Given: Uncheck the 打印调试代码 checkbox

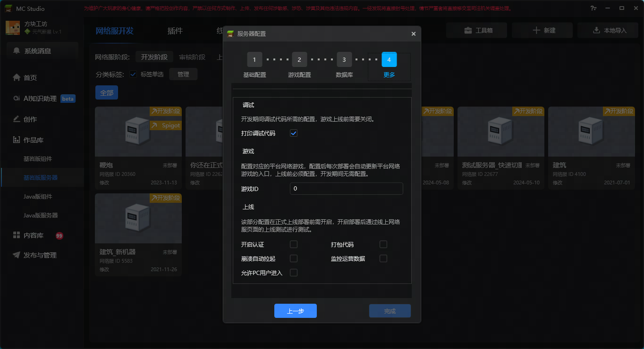Looking at the screenshot, I should click(294, 133).
